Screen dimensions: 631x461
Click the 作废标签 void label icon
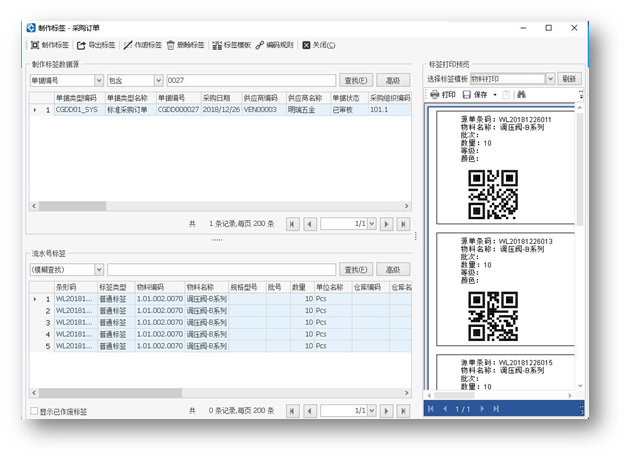coord(128,45)
